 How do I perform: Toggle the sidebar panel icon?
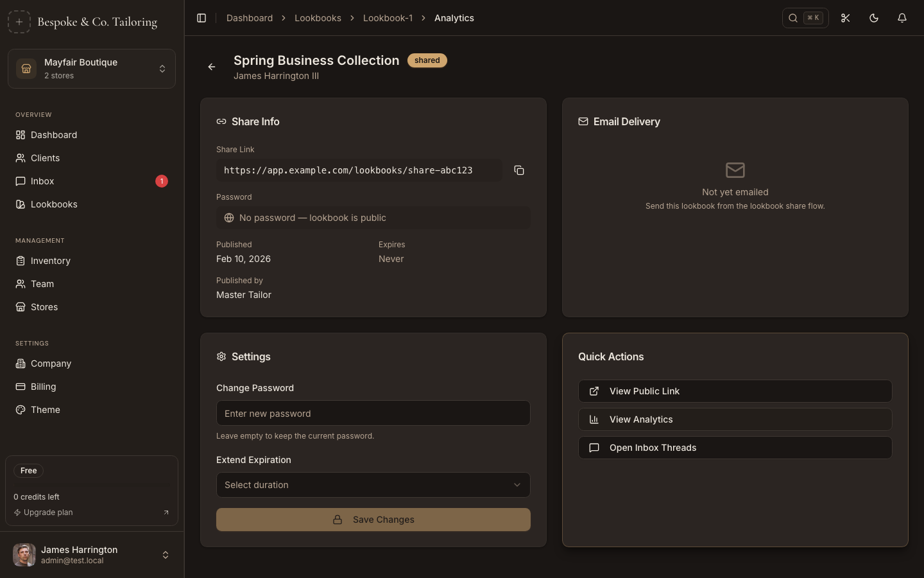201,18
